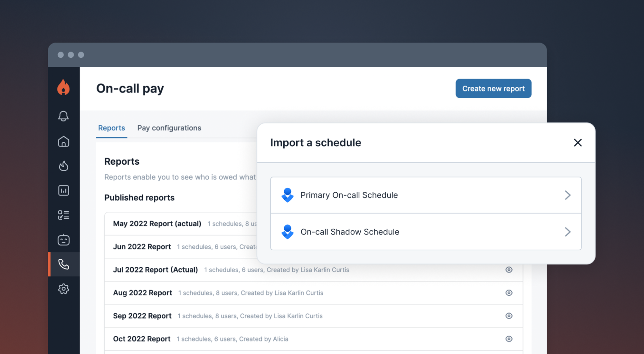The width and height of the screenshot is (644, 354).
Task: Click the robot face icon in sidebar
Action: [x=63, y=240]
